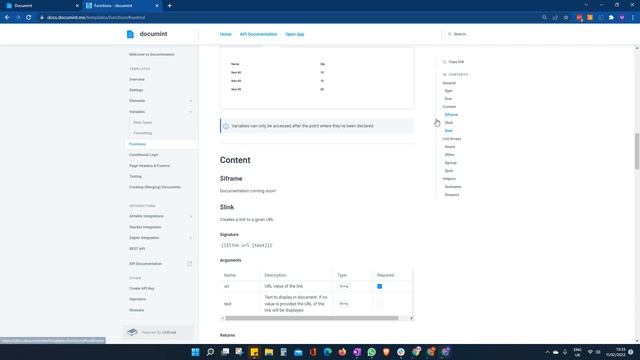Open the browser profile avatar
This screenshot has height=360, width=640.
click(622, 18)
